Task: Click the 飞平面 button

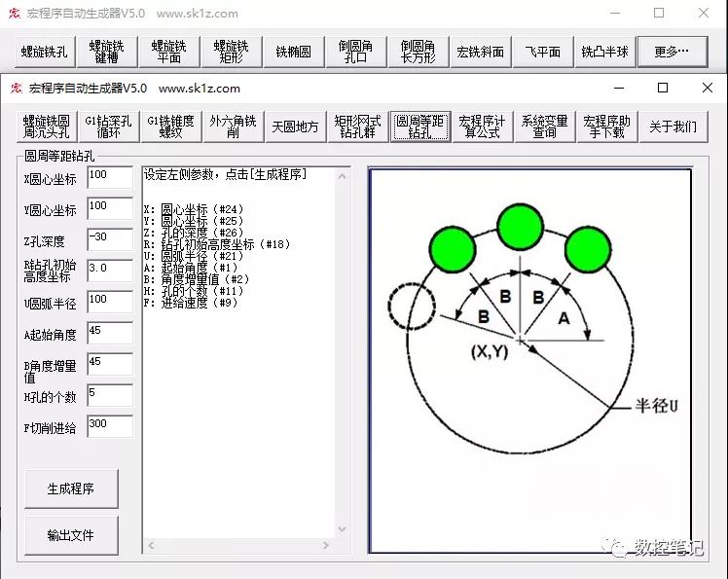Action: click(543, 52)
